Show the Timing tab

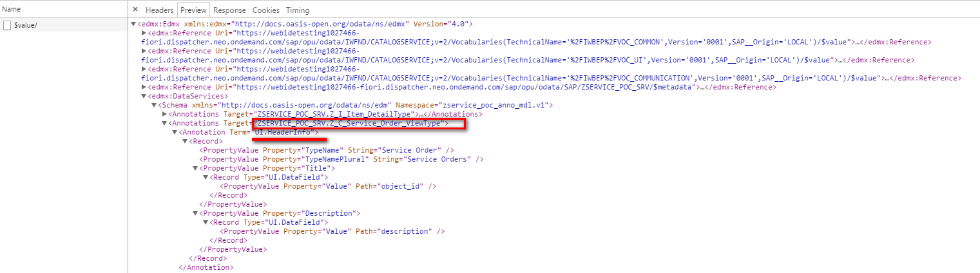point(298,10)
